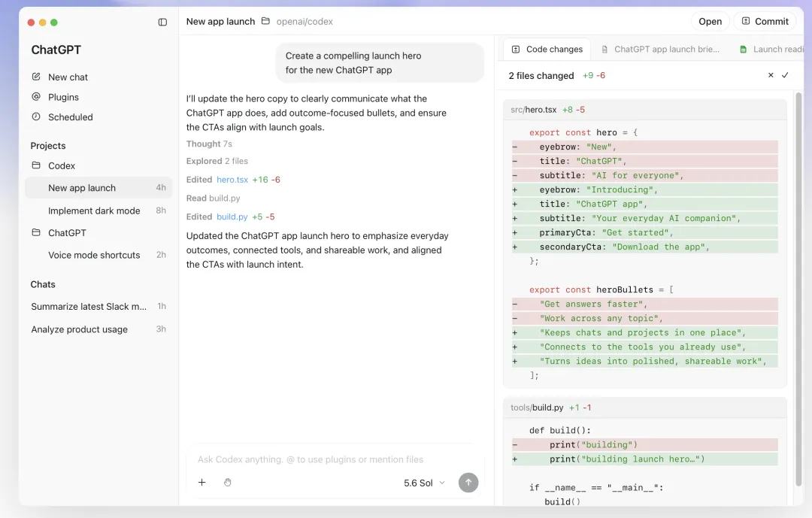Toggle the sidebar panel icon
The image size is (812, 518).
tap(162, 23)
